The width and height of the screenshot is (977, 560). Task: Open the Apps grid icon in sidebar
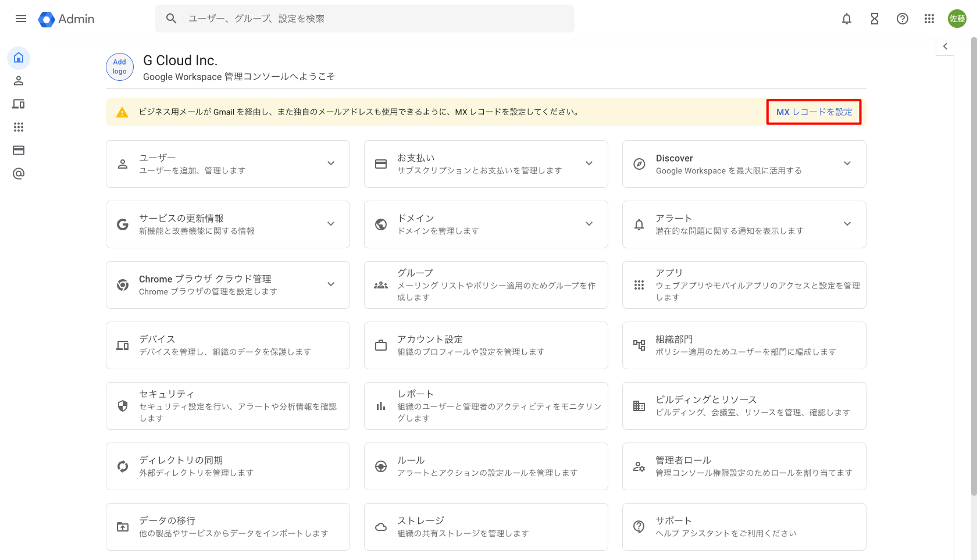coord(19,127)
